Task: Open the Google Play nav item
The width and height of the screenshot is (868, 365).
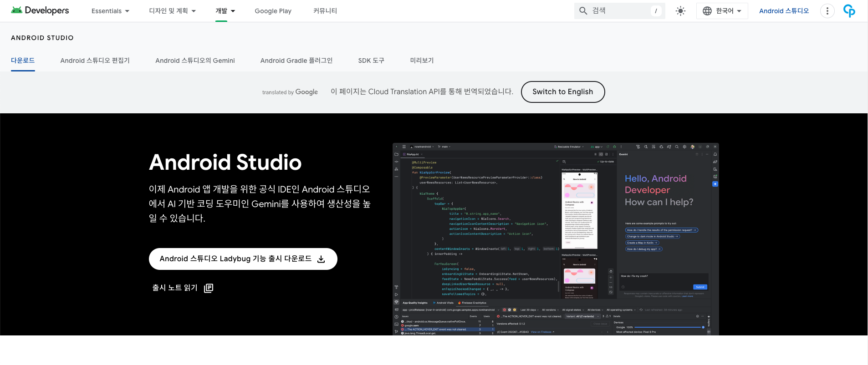Action: tap(273, 11)
